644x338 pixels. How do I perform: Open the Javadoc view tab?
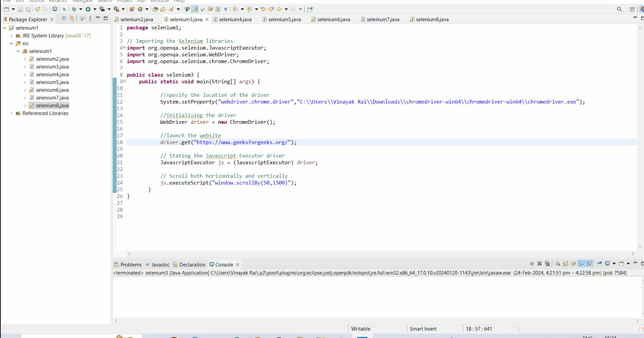pyautogui.click(x=158, y=264)
